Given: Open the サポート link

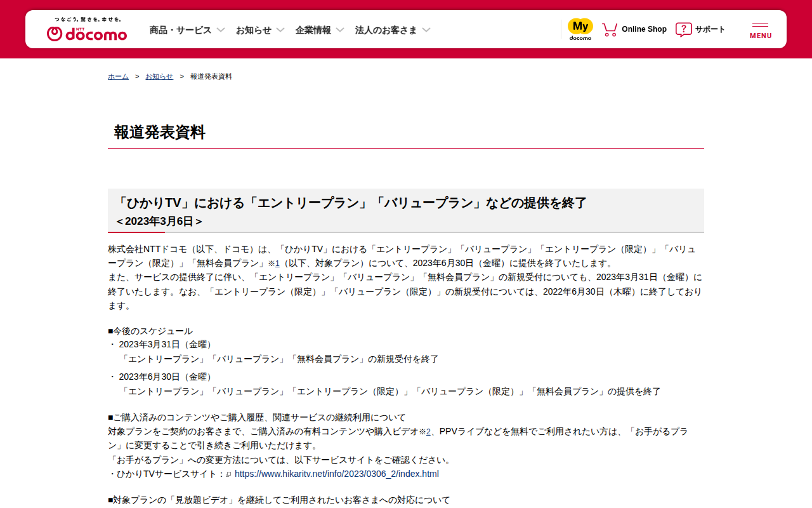Looking at the screenshot, I should (x=710, y=29).
